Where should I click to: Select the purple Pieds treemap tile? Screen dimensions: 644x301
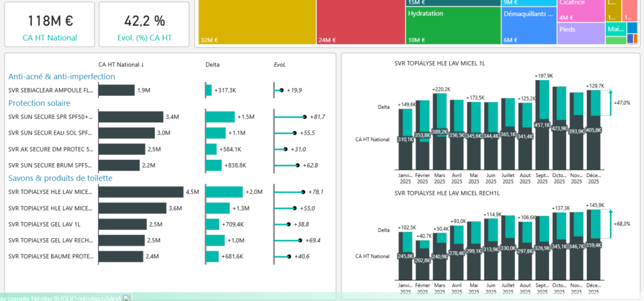[x=580, y=33]
